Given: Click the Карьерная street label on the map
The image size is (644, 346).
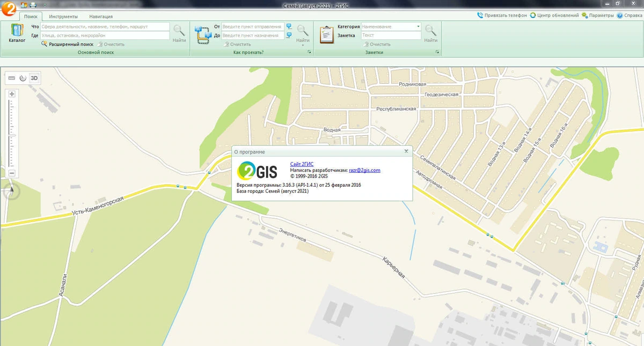Looking at the screenshot, I should pos(393,267).
